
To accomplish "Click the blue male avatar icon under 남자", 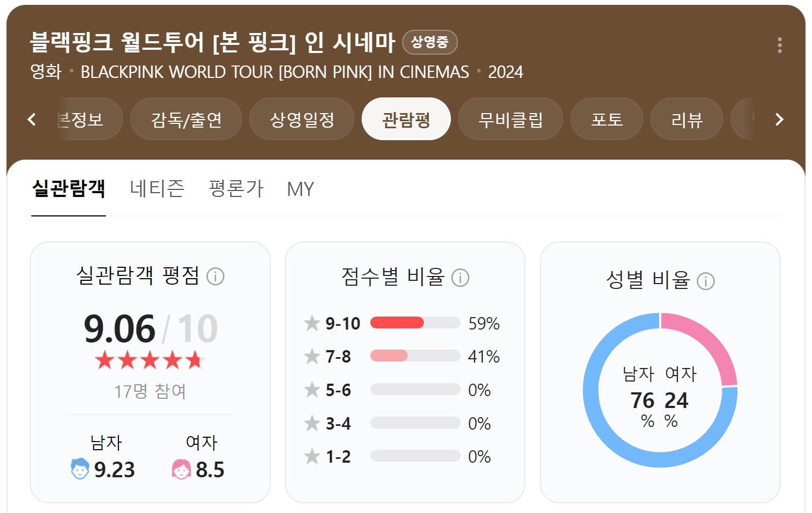I will point(81,469).
